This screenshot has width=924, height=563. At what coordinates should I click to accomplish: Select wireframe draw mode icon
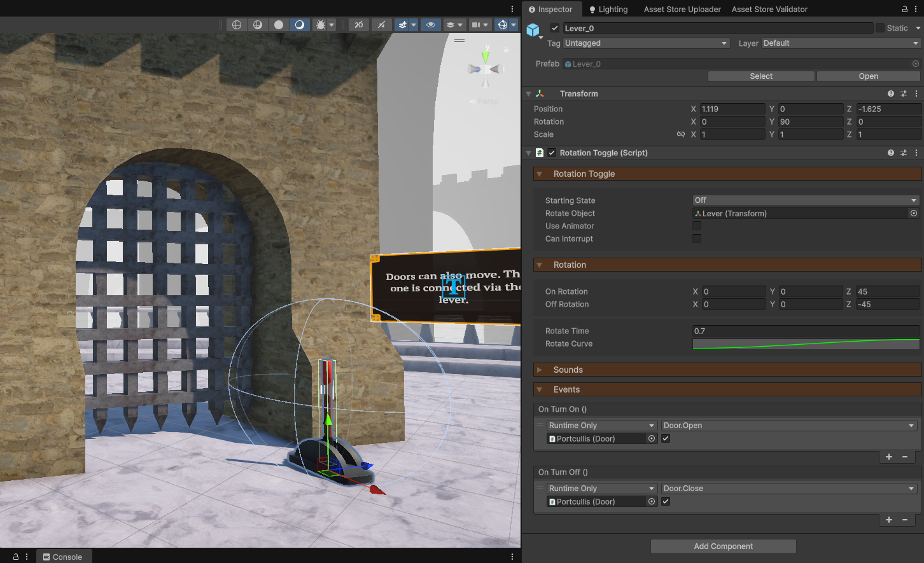[x=237, y=25]
